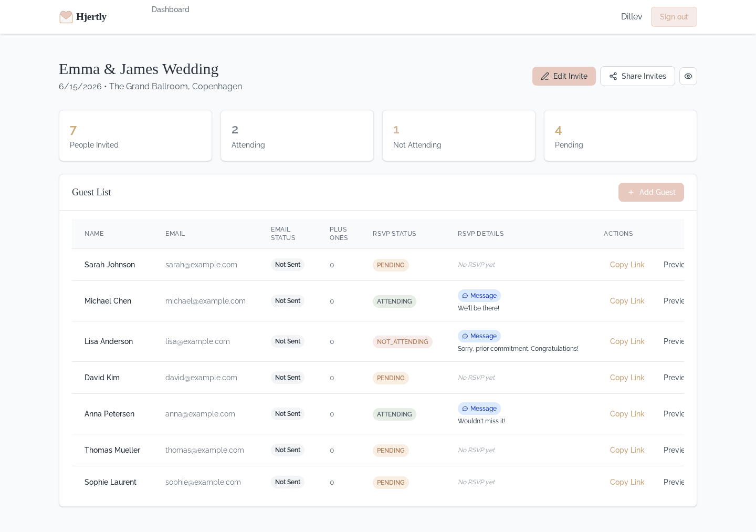The height and width of the screenshot is (532, 756).
Task: Copy Thomas Mueller's invite link
Action: [627, 450]
